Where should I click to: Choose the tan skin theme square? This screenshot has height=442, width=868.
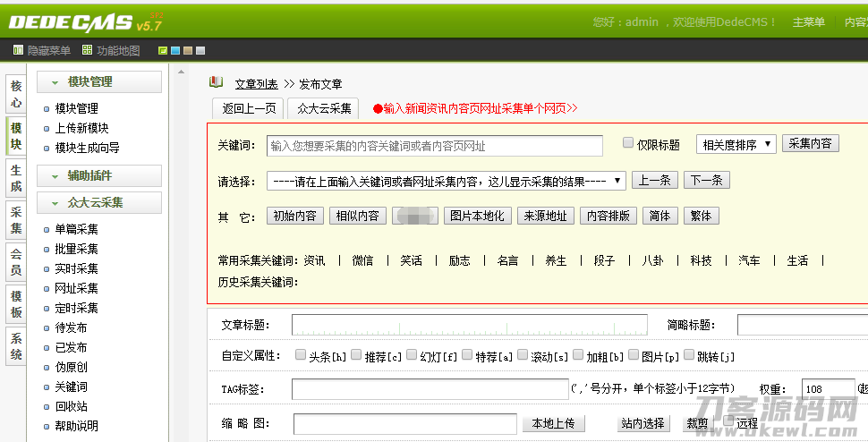[x=187, y=51]
